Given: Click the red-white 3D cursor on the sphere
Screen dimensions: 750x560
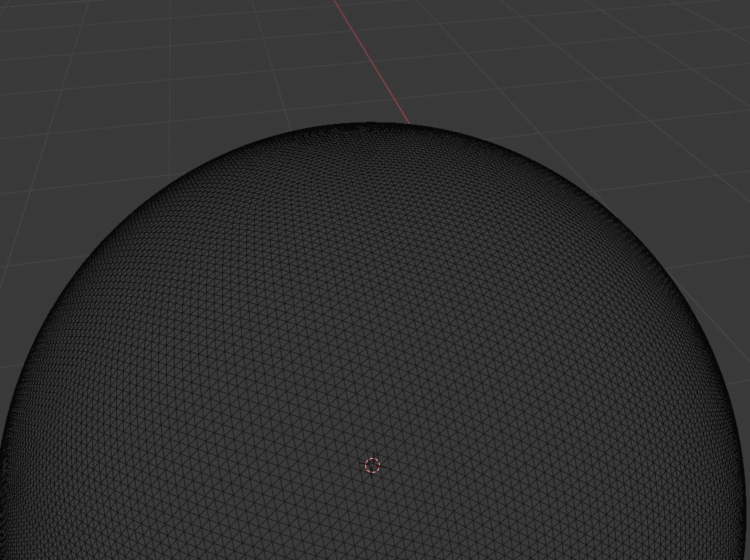Looking at the screenshot, I should point(372,465).
